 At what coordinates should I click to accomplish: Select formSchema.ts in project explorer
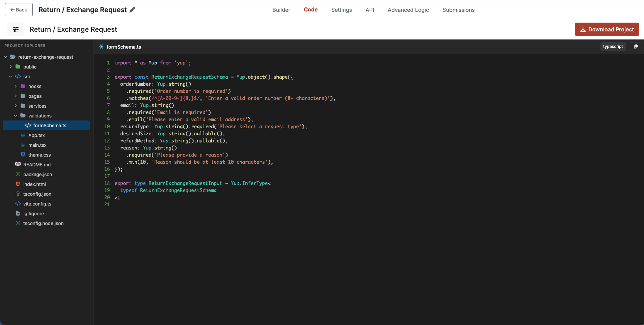pos(47,126)
